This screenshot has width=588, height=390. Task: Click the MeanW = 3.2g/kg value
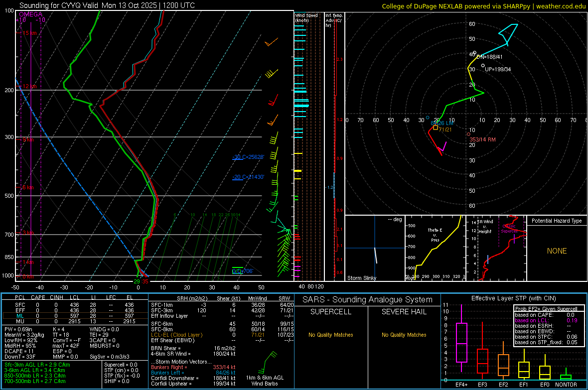24,335
